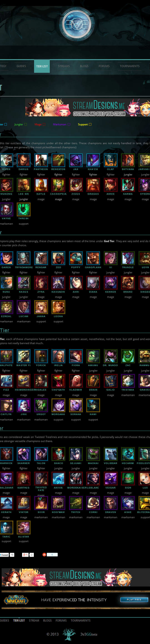Select the Cassiopeia champion portrait

[x=58, y=185]
